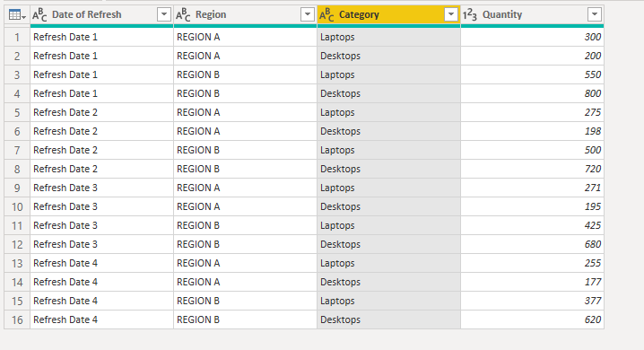
Task: Click quantity value 800
Action: 593,93
